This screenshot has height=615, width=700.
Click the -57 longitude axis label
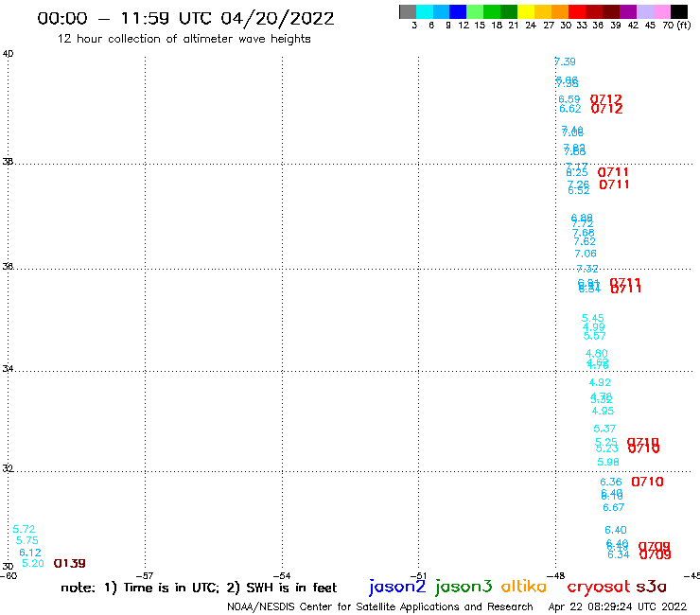[145, 575]
